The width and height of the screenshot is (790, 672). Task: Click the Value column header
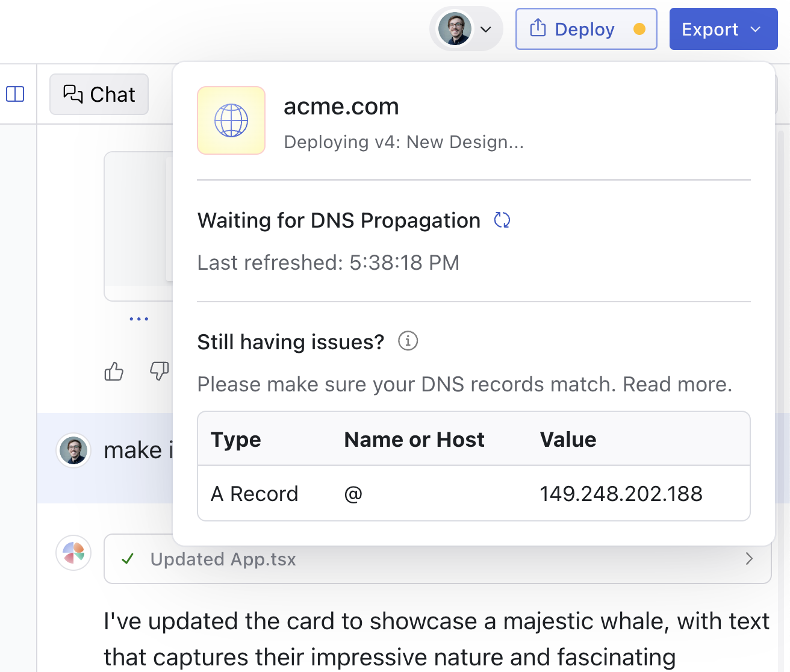coord(568,440)
